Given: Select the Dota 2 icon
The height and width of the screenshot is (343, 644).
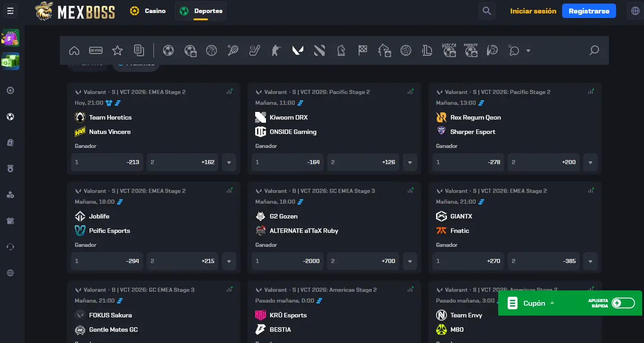Looking at the screenshot, I should [320, 50].
